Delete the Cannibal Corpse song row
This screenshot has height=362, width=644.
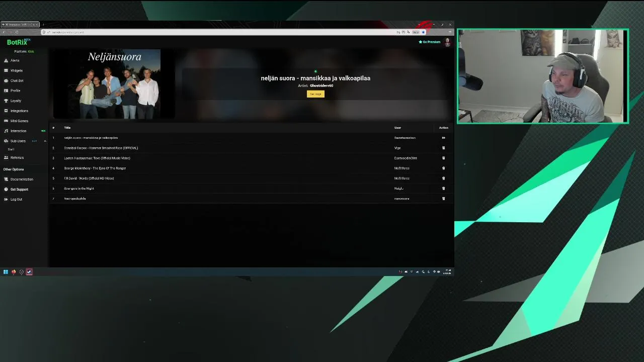(x=443, y=148)
